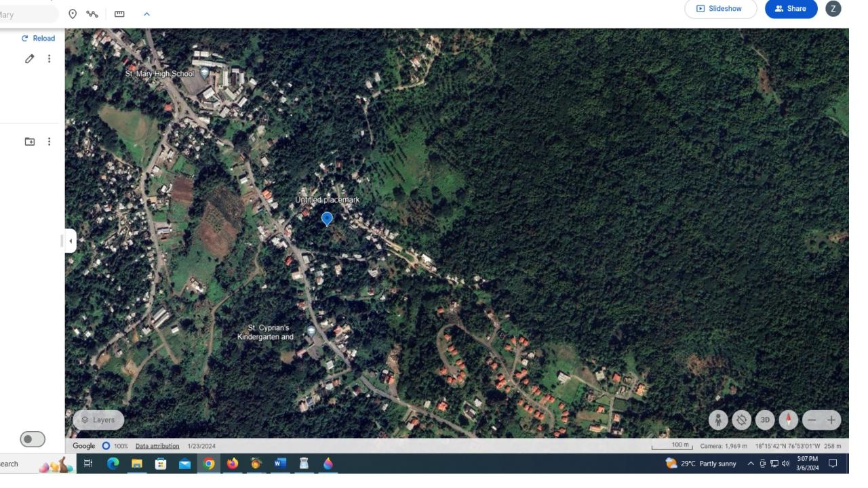
Task: Toggle map layer visibility via the Layers button
Action: [97, 420]
